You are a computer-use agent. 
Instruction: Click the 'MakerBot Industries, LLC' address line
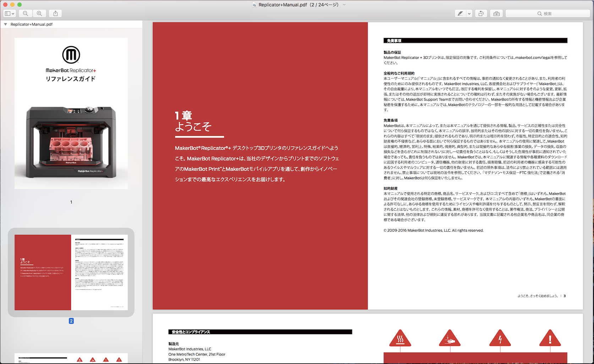(190, 349)
